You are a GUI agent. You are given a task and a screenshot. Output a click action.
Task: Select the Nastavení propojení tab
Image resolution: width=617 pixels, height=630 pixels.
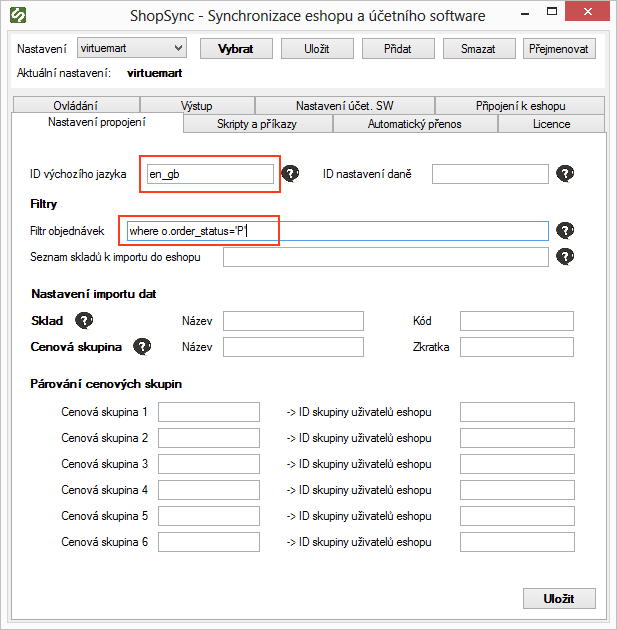pos(97,122)
